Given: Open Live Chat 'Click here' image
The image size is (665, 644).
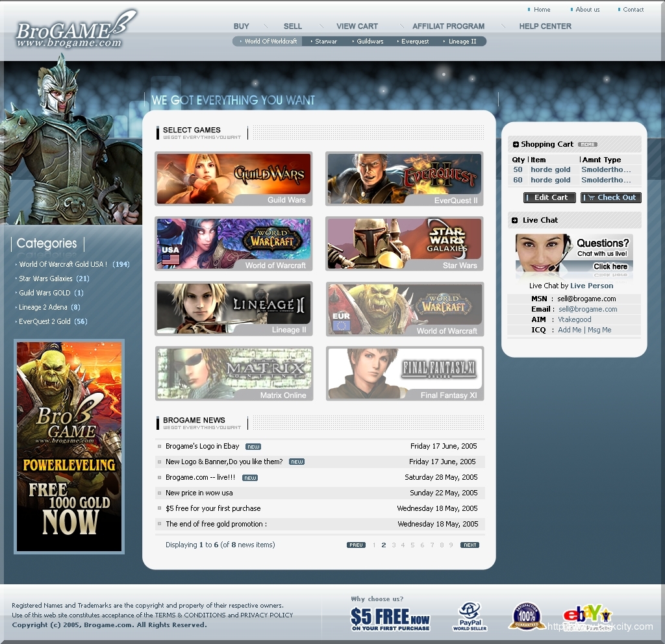Looking at the screenshot, I should coord(573,256).
